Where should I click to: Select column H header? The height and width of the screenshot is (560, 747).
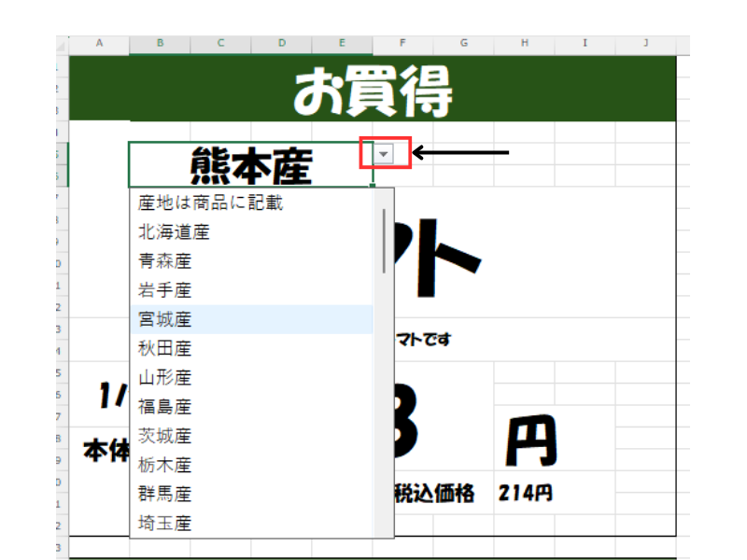tap(524, 43)
